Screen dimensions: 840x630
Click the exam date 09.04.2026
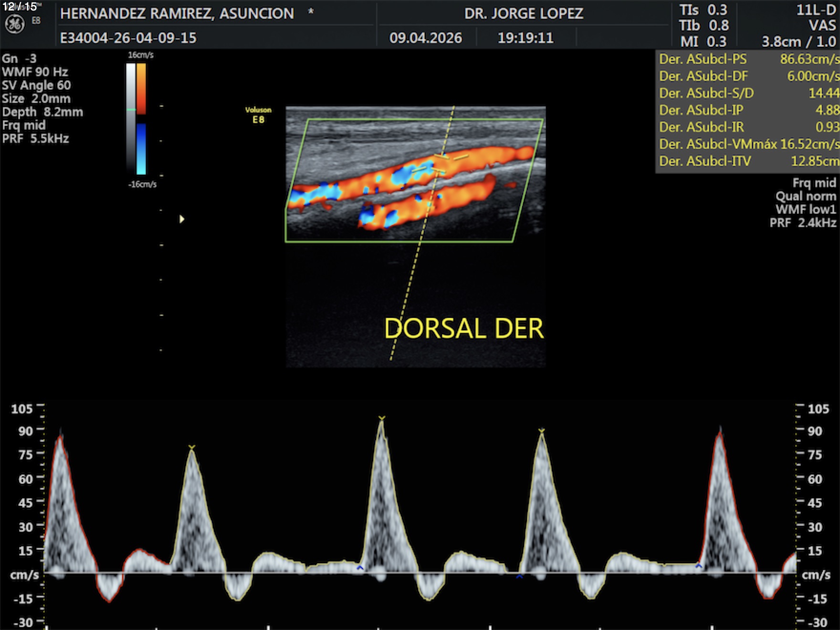coord(425,38)
